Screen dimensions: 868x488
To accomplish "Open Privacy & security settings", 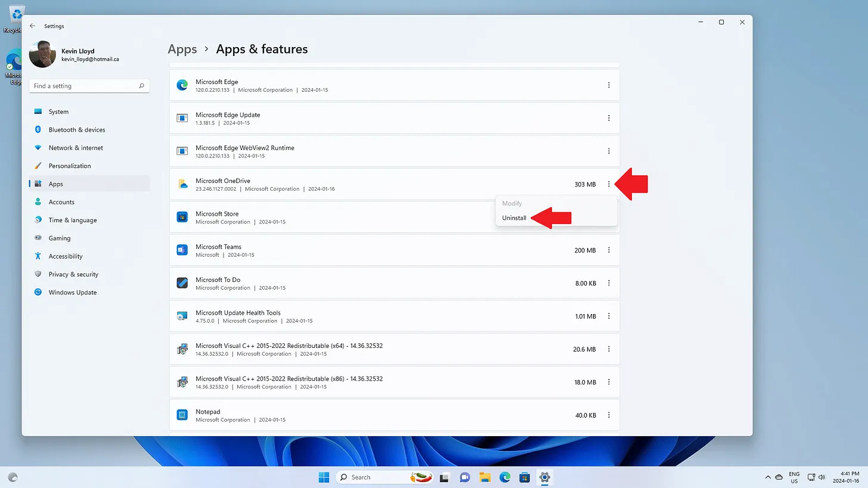I will click(x=89, y=274).
